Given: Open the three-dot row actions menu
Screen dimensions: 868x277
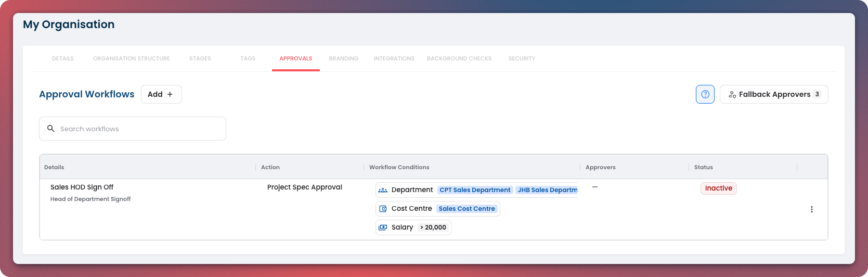Looking at the screenshot, I should [x=812, y=209].
